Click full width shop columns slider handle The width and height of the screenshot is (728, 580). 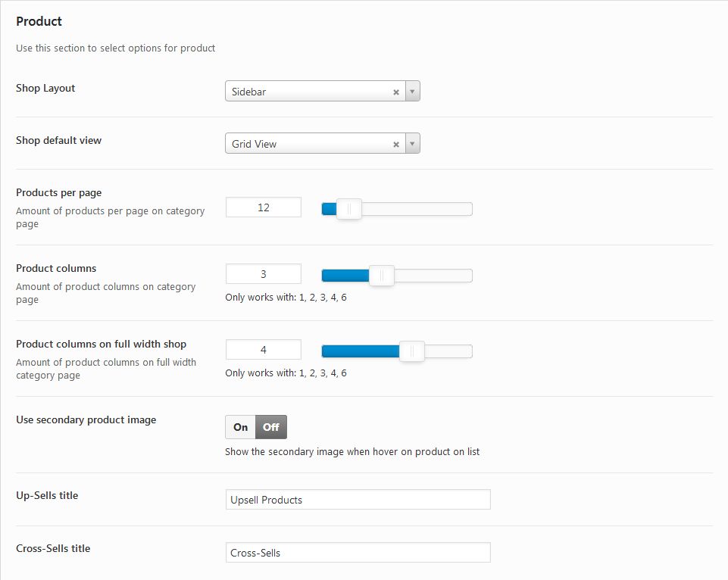pyautogui.click(x=412, y=351)
